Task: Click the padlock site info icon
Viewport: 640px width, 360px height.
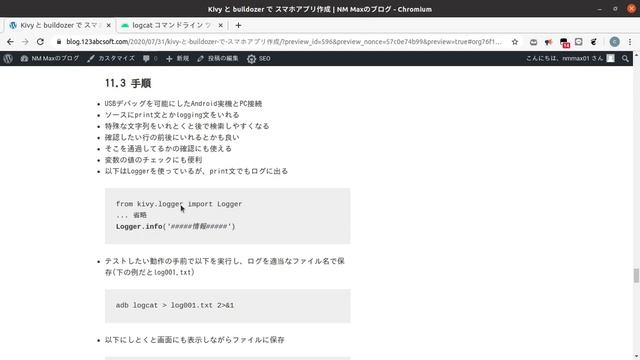Action: 59,42
